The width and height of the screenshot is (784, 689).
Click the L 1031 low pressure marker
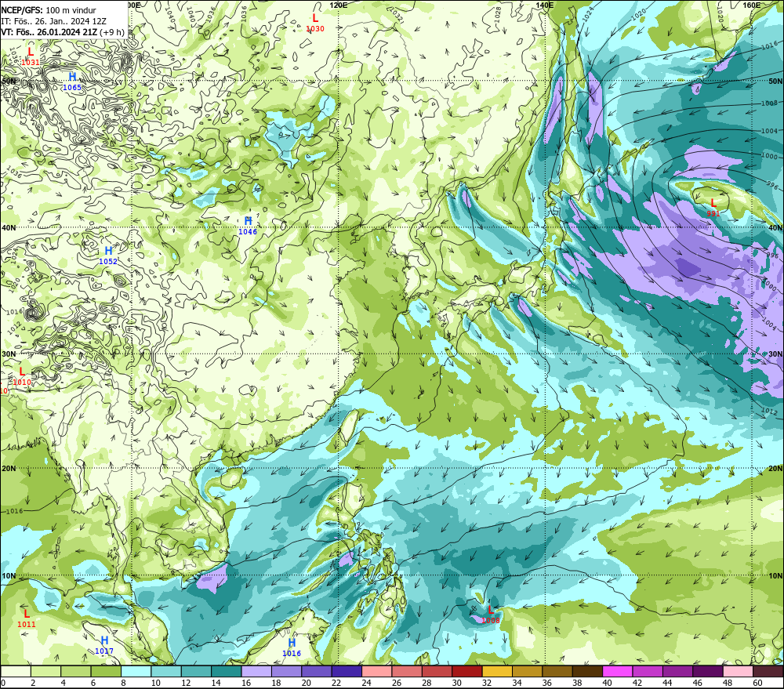click(x=31, y=56)
